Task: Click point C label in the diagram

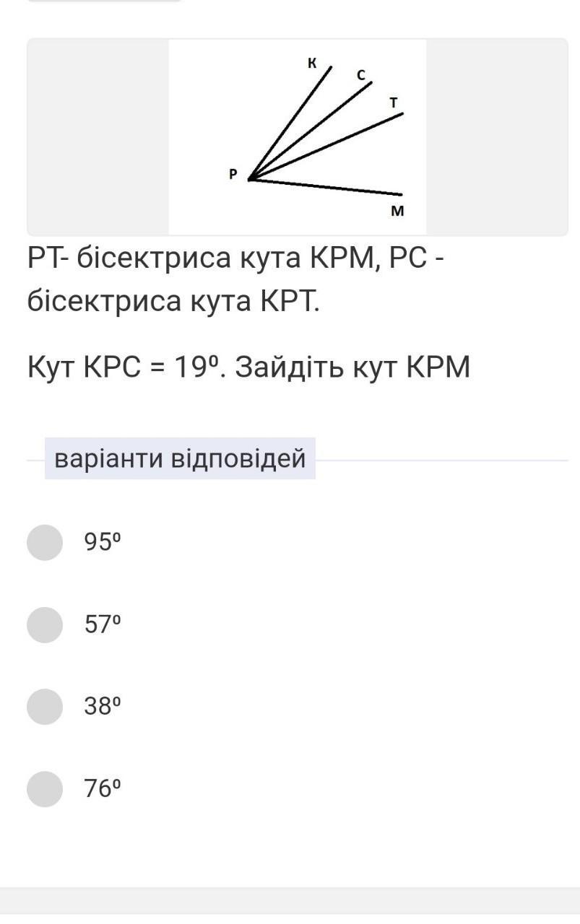Action: pyautogui.click(x=360, y=75)
